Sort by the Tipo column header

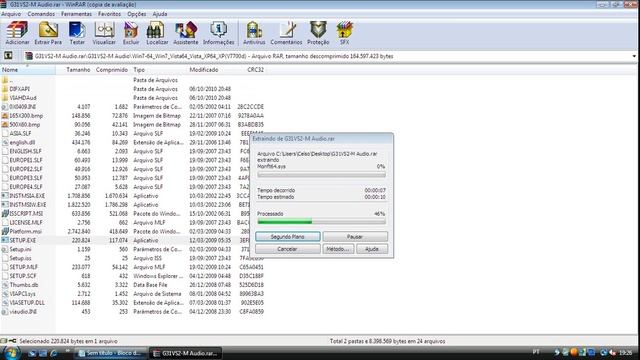click(159, 70)
